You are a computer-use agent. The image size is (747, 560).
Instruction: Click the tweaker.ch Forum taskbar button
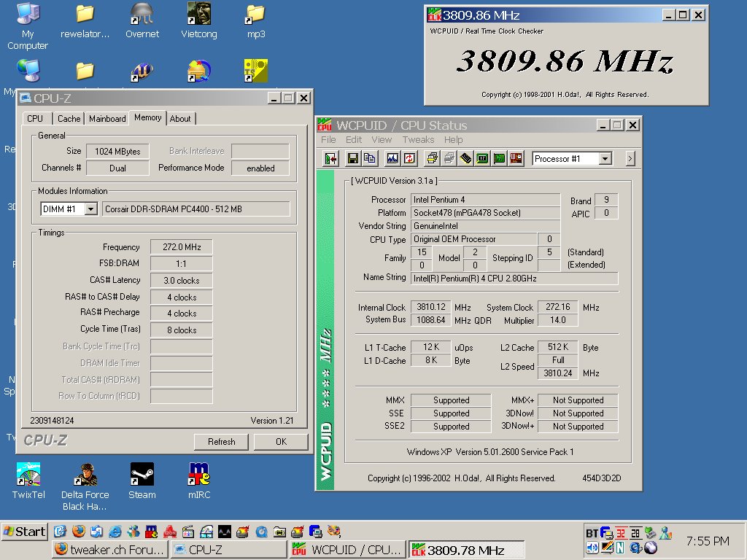click(x=109, y=550)
